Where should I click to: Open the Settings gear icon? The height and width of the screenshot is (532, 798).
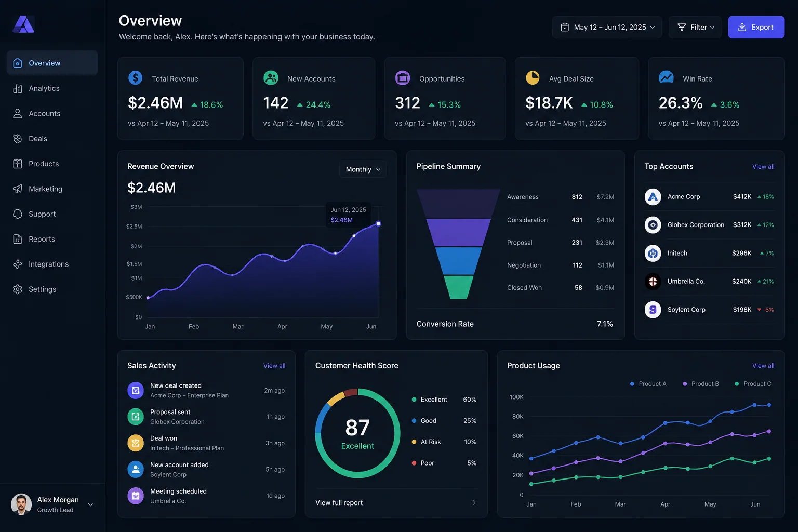[17, 289]
